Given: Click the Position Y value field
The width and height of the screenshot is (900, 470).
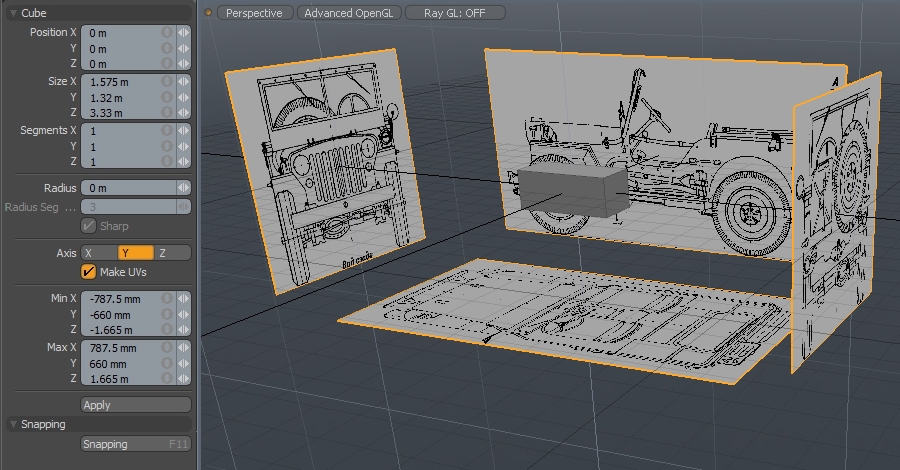Looking at the screenshot, I should 129,48.
